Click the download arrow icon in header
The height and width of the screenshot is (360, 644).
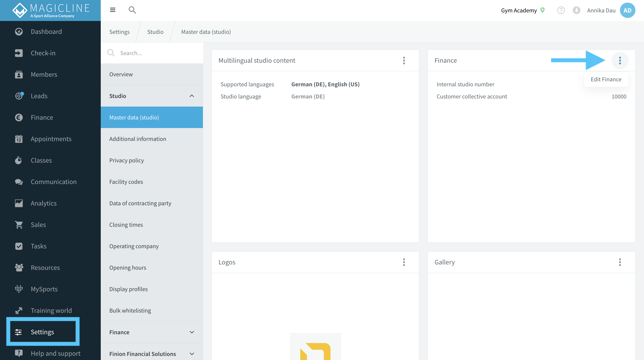click(577, 10)
